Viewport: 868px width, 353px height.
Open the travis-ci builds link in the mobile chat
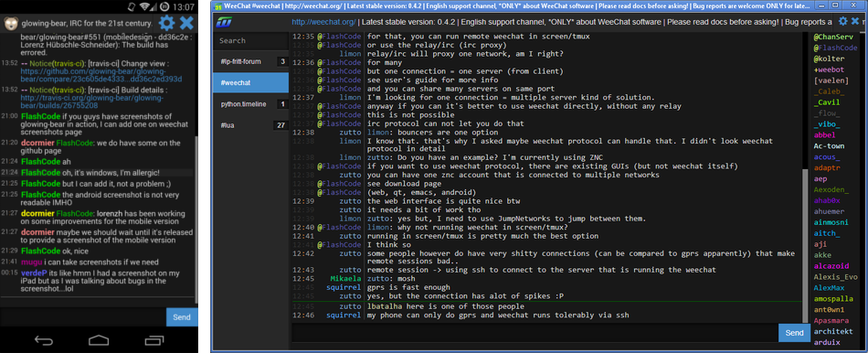[92, 102]
